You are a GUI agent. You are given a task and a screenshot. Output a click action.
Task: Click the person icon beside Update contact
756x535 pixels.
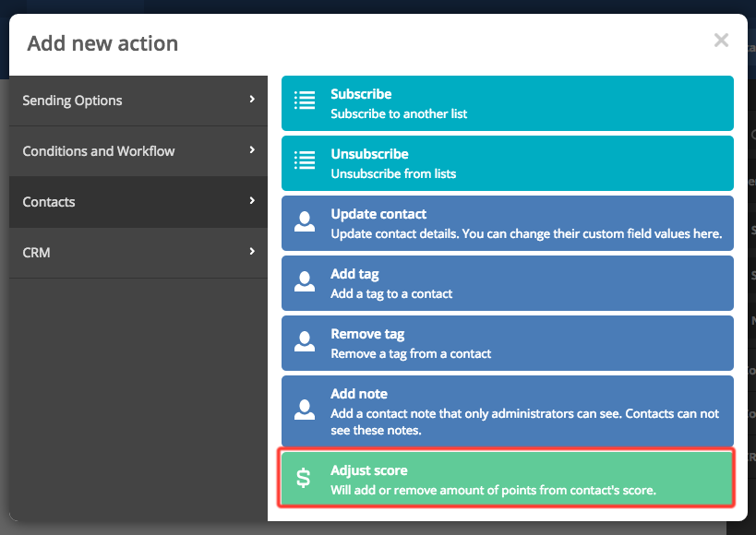pos(304,223)
